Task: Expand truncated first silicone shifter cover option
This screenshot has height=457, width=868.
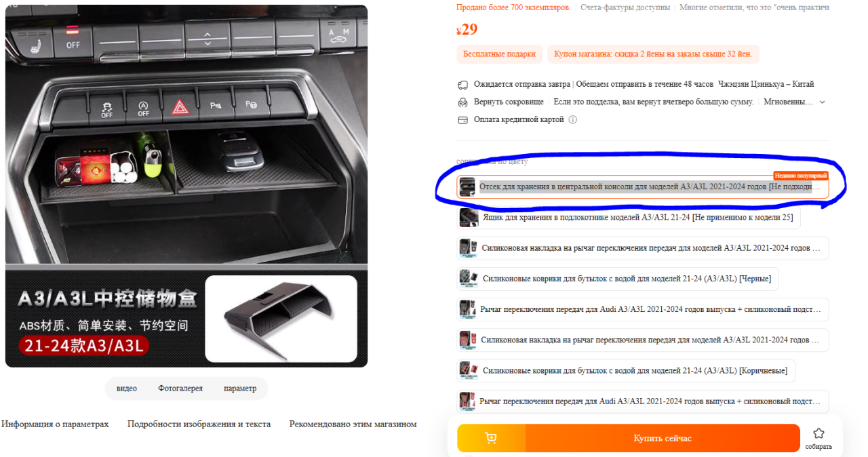Action: click(643, 248)
